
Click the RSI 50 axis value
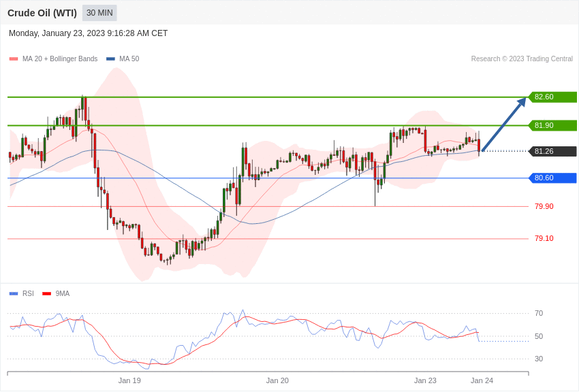click(x=539, y=336)
